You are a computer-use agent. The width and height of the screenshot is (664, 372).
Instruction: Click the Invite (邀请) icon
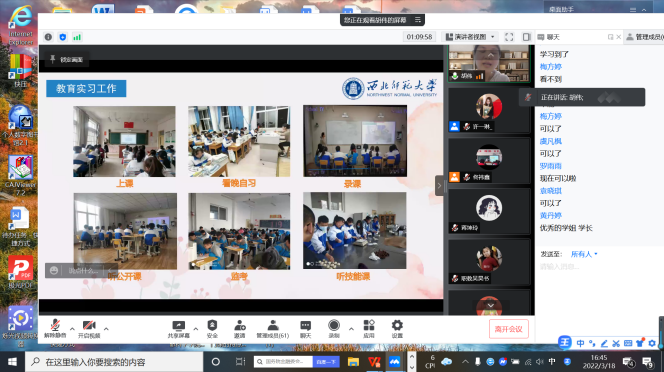pos(240,329)
